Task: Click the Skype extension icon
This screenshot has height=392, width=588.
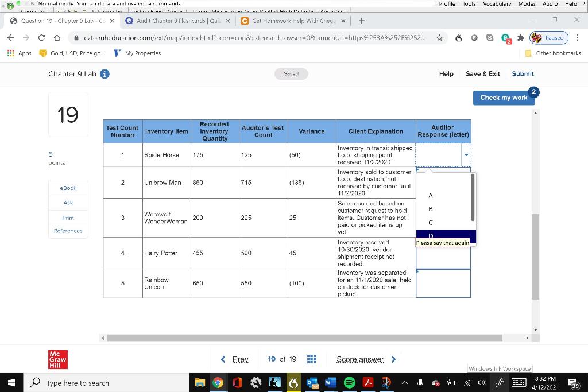Action: [x=489, y=37]
